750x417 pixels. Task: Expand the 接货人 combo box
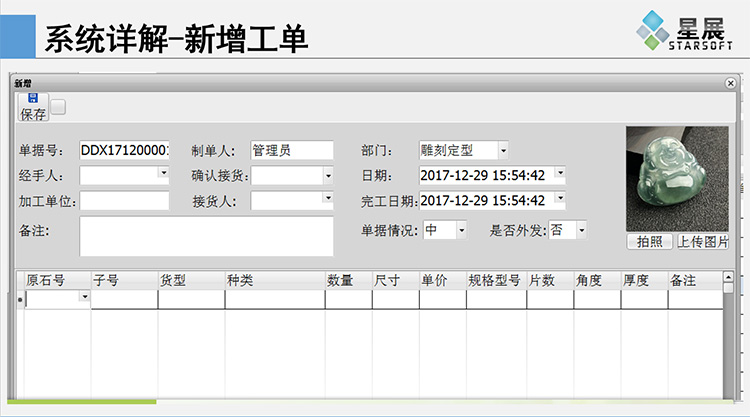[x=327, y=199]
